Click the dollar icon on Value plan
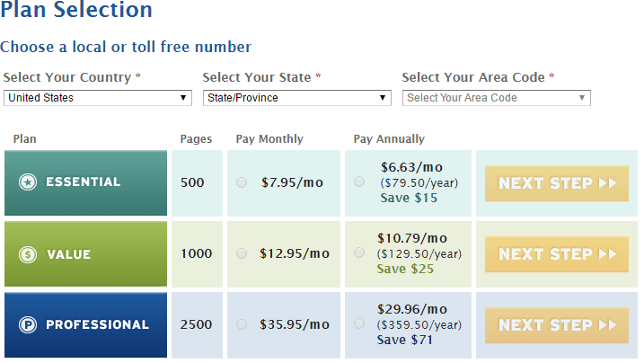Image resolution: width=644 pixels, height=363 pixels. tap(28, 254)
